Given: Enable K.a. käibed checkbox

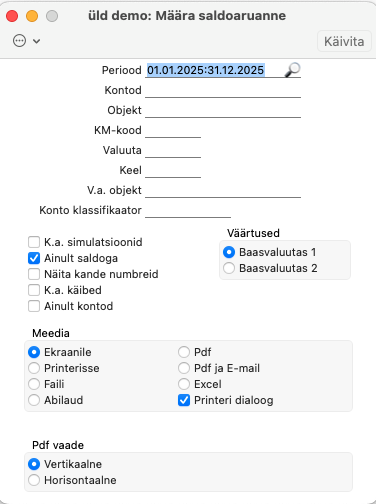Looking at the screenshot, I should pos(34,290).
